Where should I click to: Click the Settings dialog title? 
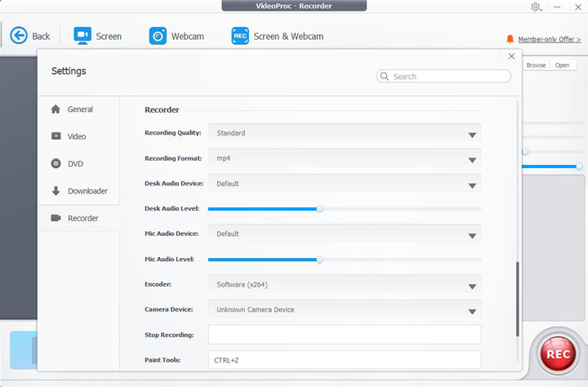[x=69, y=71]
